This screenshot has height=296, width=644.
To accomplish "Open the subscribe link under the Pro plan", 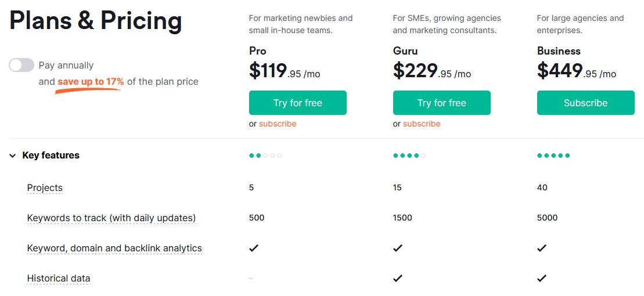I will click(x=278, y=124).
